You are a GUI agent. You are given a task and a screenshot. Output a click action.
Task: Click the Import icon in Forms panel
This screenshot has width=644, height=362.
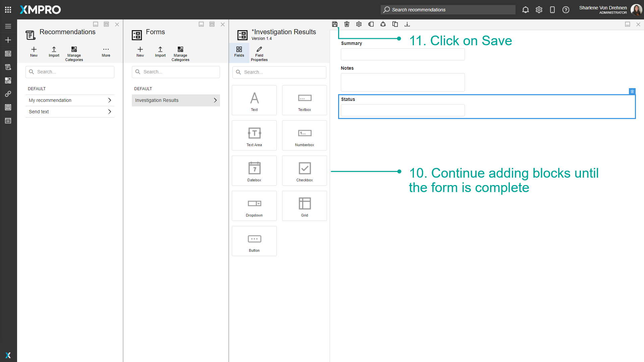pyautogui.click(x=160, y=52)
